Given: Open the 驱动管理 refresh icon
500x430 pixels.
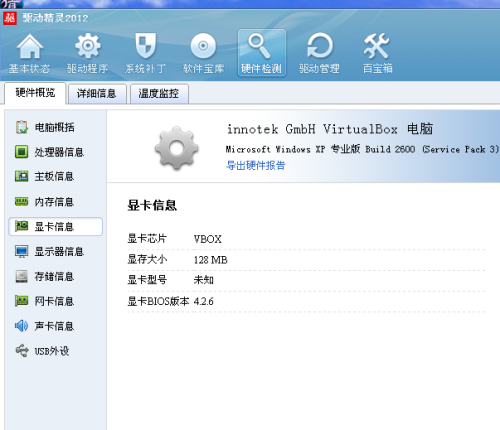Looking at the screenshot, I should pyautogui.click(x=320, y=46).
